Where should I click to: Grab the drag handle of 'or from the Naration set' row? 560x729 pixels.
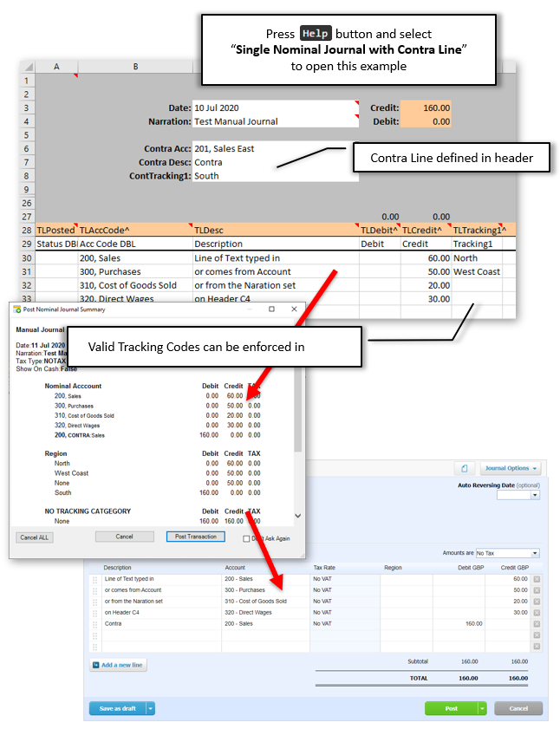tap(94, 602)
